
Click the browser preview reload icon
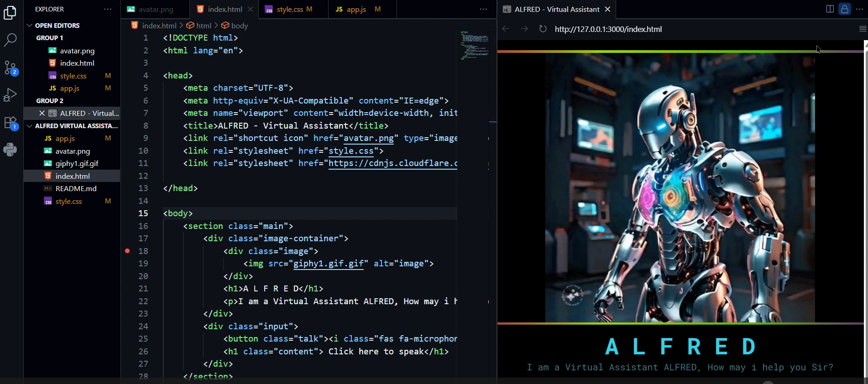pyautogui.click(x=543, y=29)
